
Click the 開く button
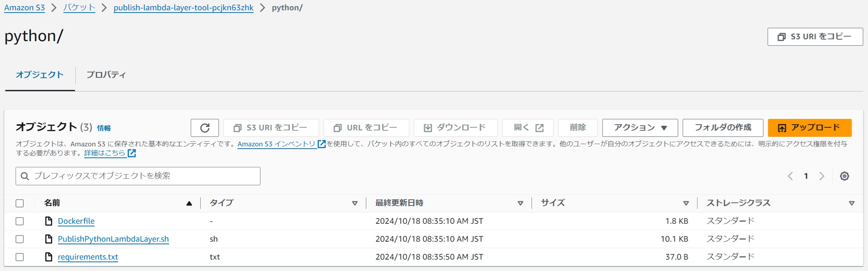point(528,128)
